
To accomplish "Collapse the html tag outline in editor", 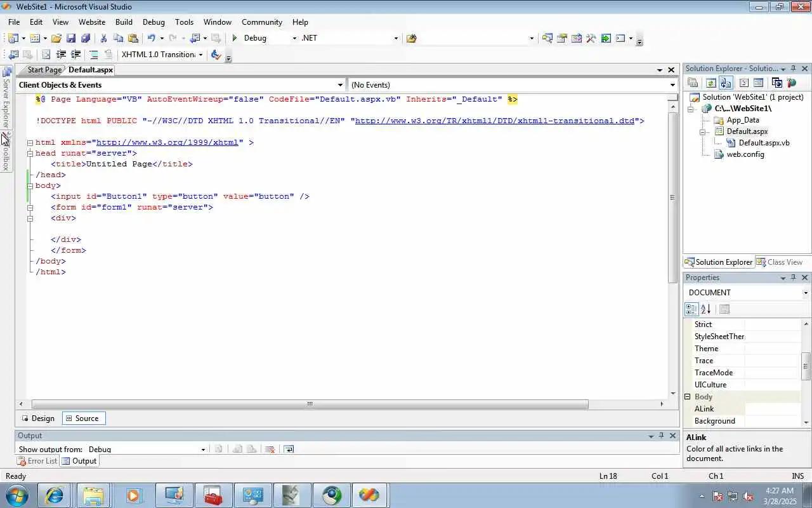I will tap(30, 143).
